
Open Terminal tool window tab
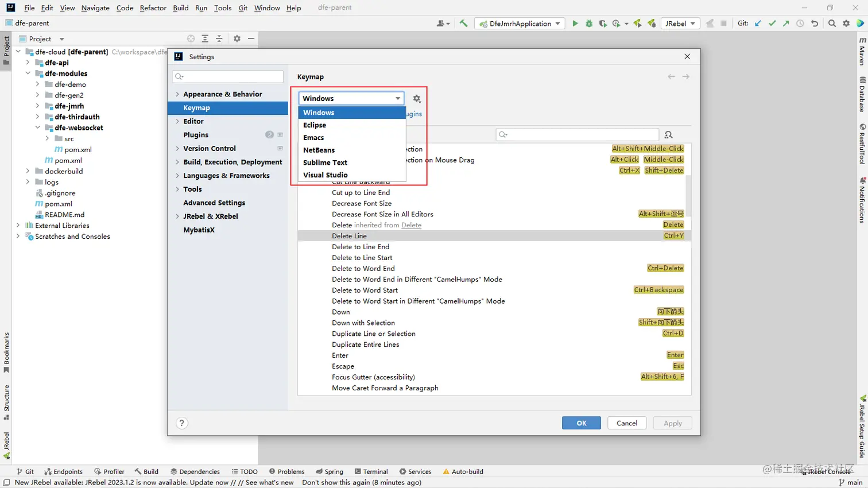(371, 471)
